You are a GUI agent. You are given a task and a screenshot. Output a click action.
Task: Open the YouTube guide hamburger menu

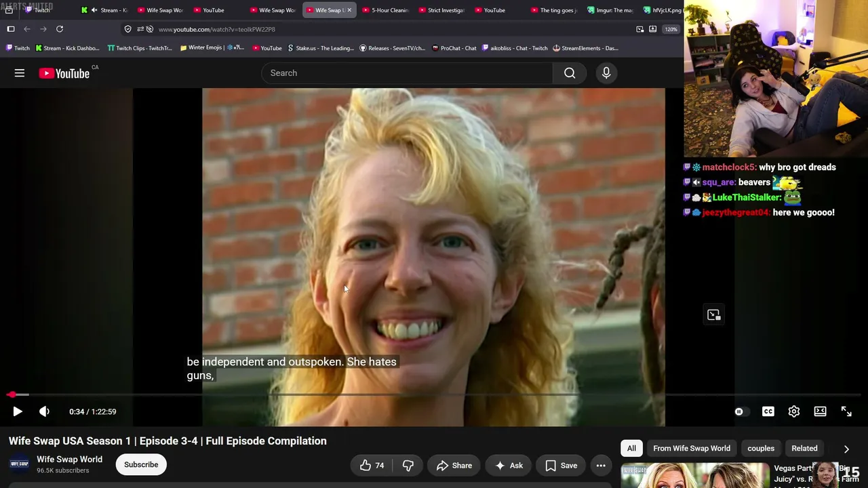20,73
